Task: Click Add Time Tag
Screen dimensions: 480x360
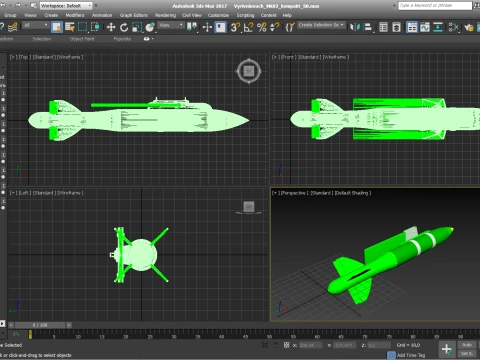Action: [411, 355]
